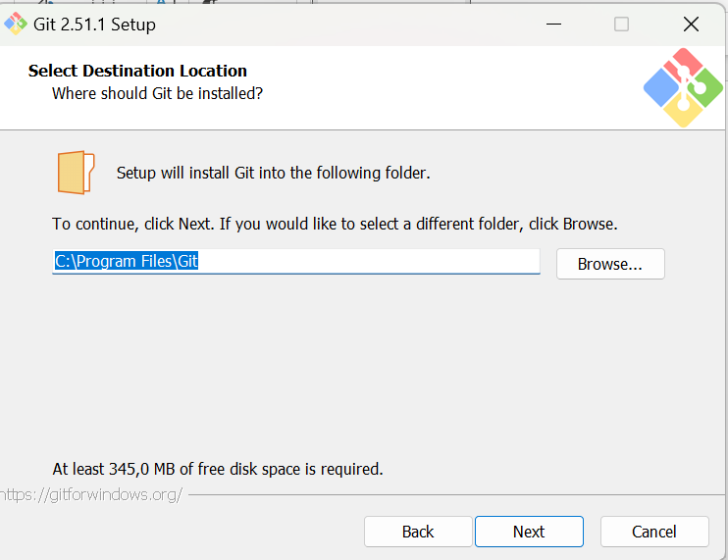Click the large Git logo in header
This screenshot has width=728, height=560.
pyautogui.click(x=683, y=87)
